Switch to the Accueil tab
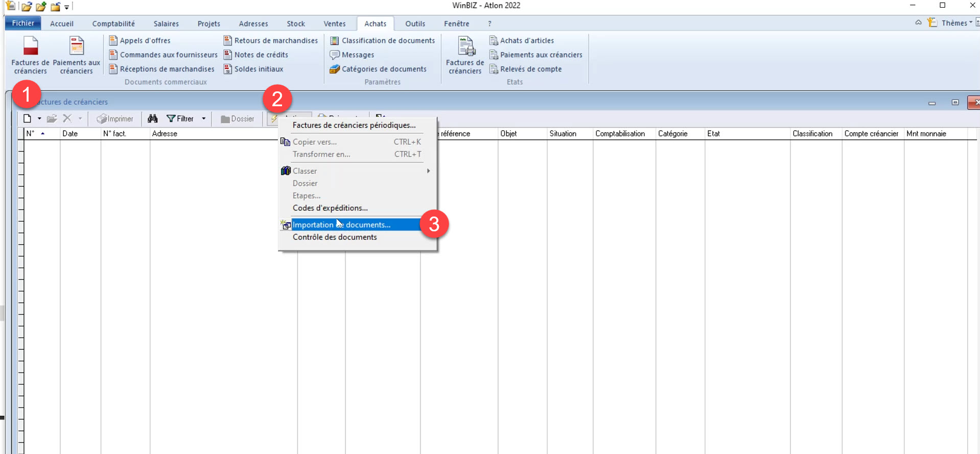Image resolution: width=980 pixels, height=454 pixels. (x=62, y=23)
